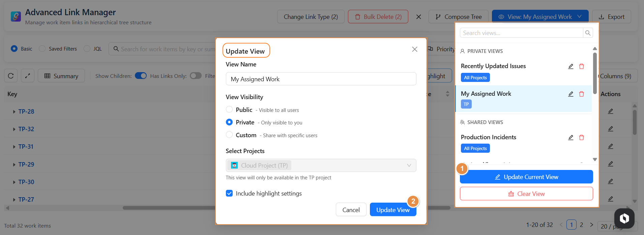Focus the View Name input field
The width and height of the screenshot is (644, 235).
point(321,79)
